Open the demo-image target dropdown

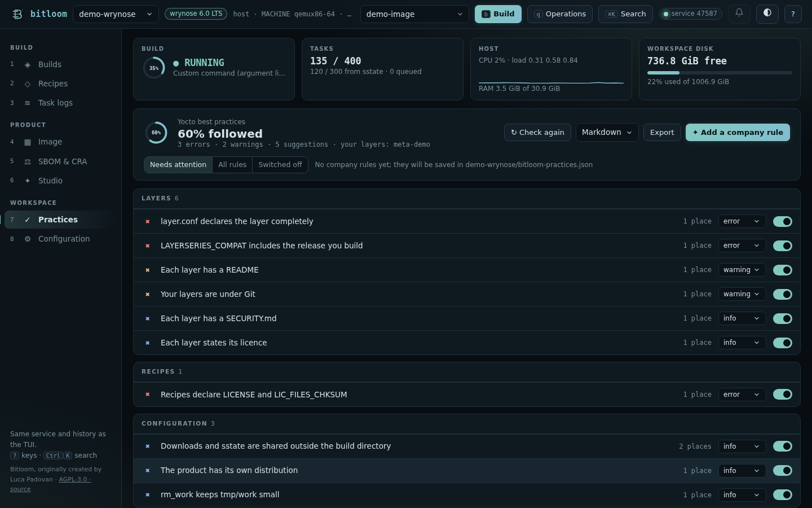coord(414,14)
